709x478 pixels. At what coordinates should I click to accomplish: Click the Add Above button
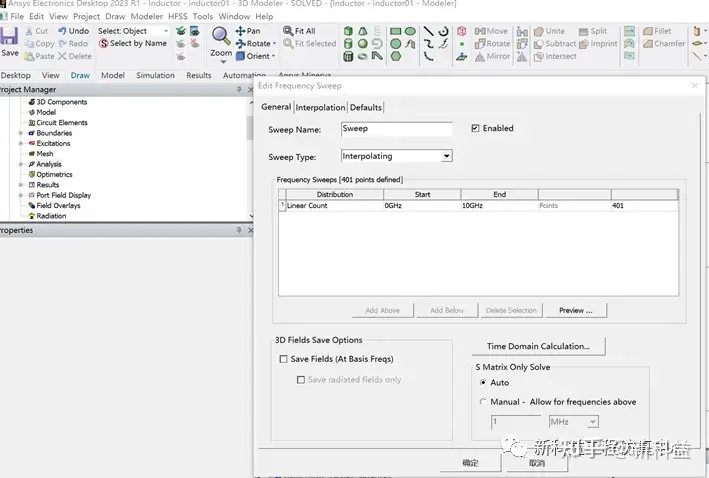pos(383,310)
